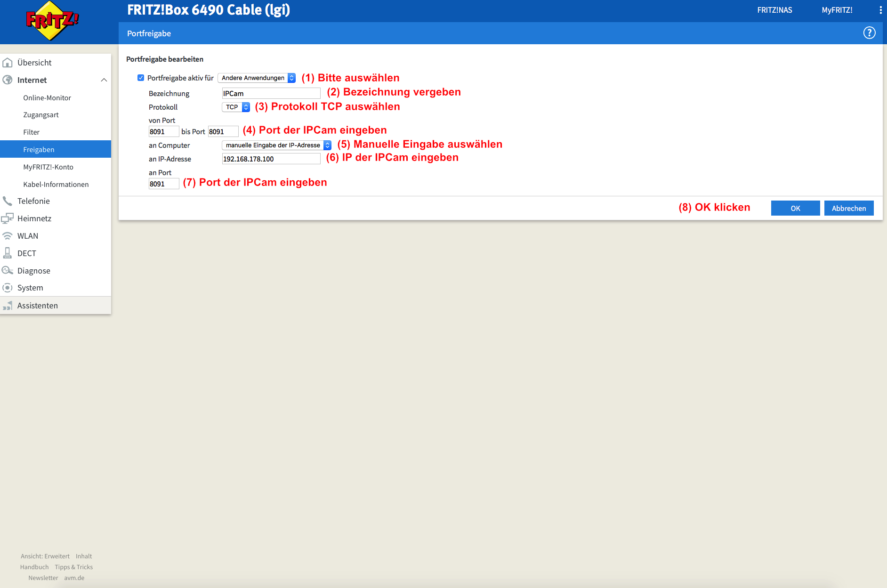Click the Newsletter footer link
887x588 pixels.
point(43,578)
